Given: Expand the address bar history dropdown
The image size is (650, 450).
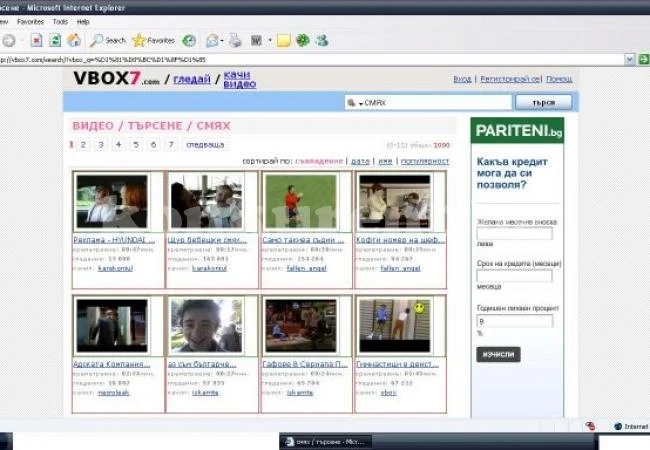Looking at the screenshot, I should click(x=630, y=60).
